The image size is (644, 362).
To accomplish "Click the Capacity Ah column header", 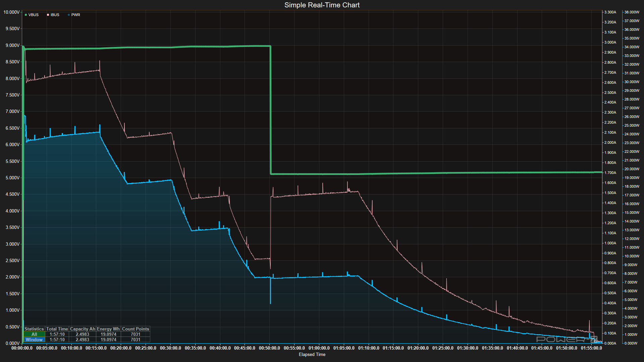I will (x=83, y=329).
